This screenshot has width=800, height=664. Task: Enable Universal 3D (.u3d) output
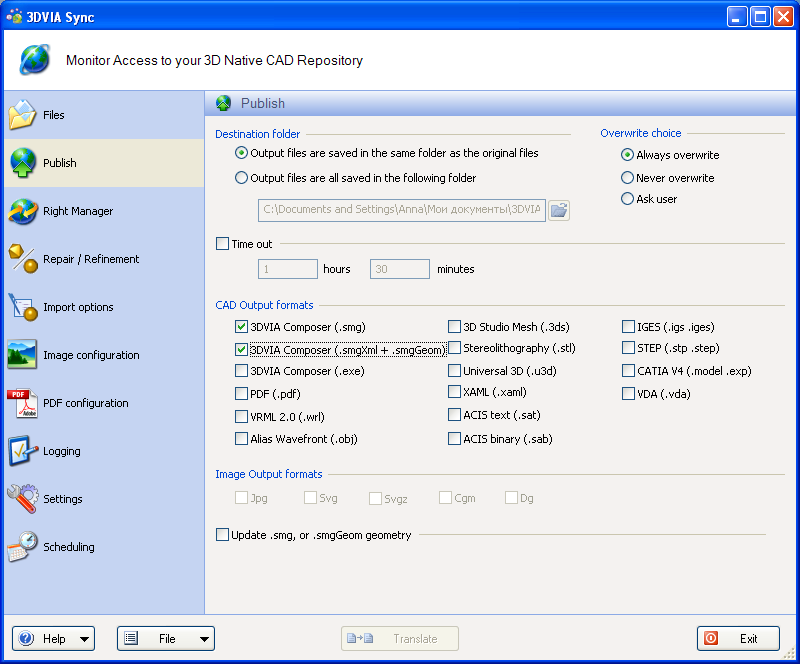pos(454,371)
